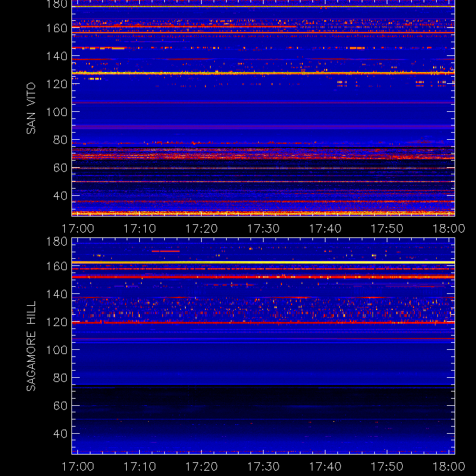Click 17:10 time label under Sagamore Hill plot
Viewport: 476px width, 476px height.
pos(140,466)
